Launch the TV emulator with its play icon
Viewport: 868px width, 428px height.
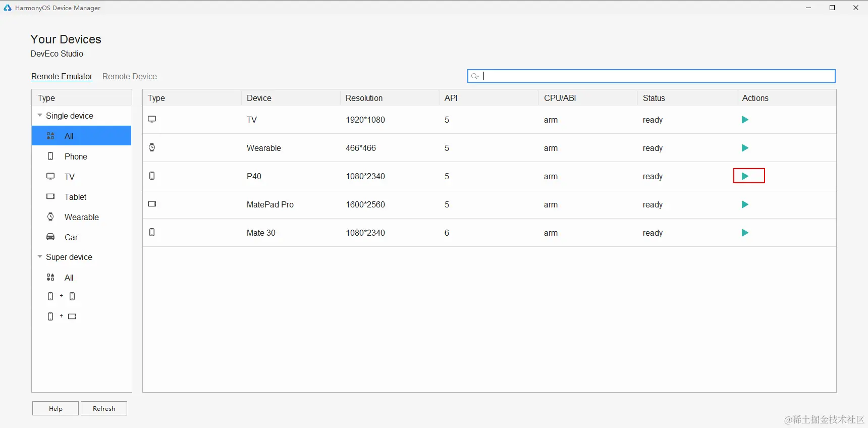[x=745, y=120]
